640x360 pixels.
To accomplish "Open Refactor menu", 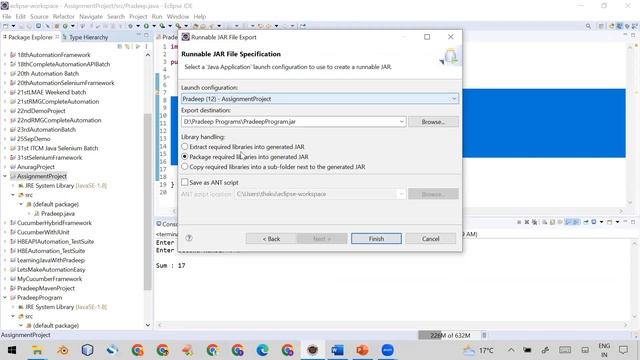I will click(64, 16).
